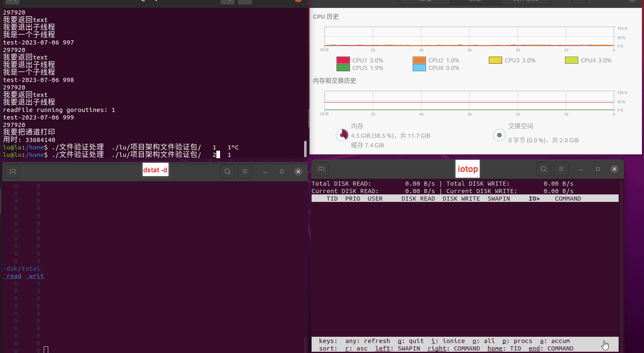
Task: Close the iotop terminal window
Action: tap(614, 169)
